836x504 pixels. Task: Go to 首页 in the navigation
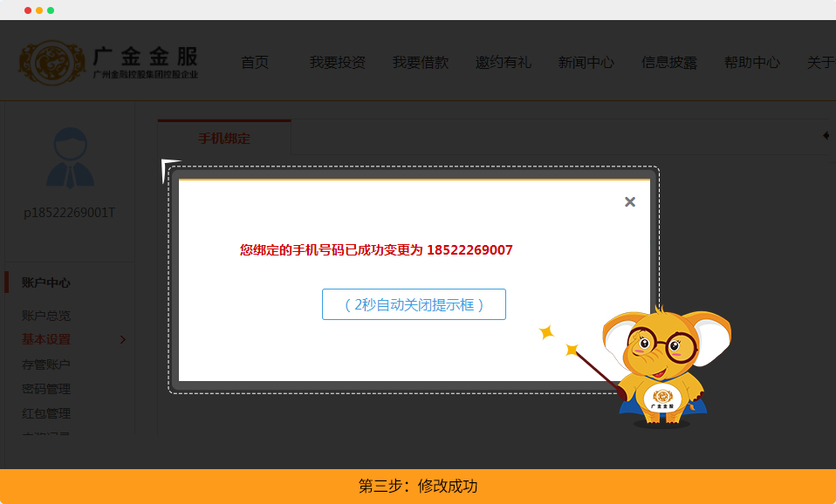255,63
